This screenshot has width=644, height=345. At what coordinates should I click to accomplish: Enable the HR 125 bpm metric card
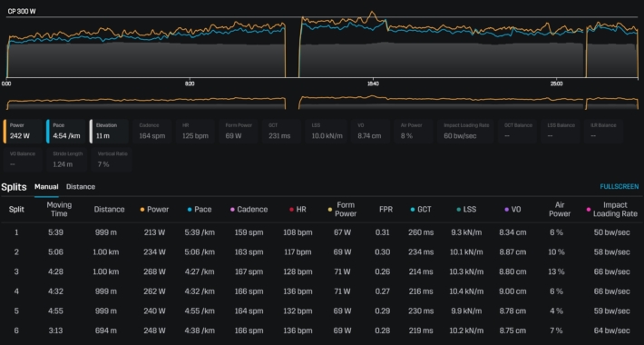pyautogui.click(x=196, y=131)
